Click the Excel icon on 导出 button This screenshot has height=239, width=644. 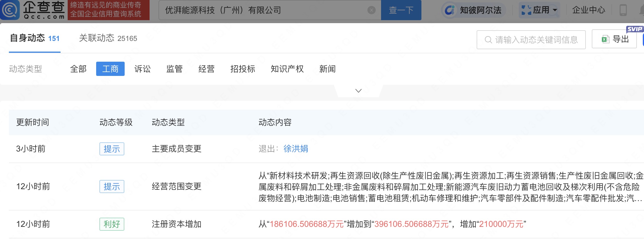[x=605, y=39]
